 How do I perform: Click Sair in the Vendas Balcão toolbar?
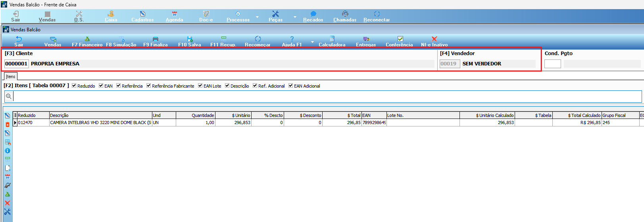[x=19, y=41]
